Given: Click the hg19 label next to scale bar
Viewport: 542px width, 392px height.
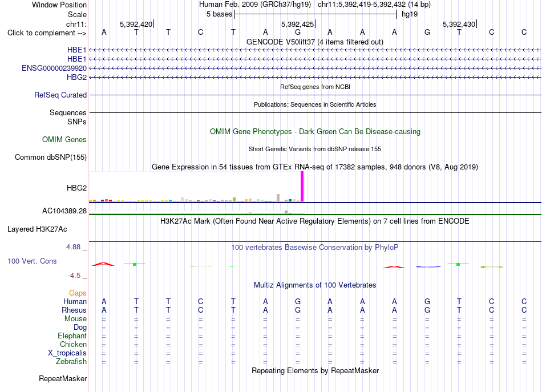Looking at the screenshot, I should click(410, 14).
